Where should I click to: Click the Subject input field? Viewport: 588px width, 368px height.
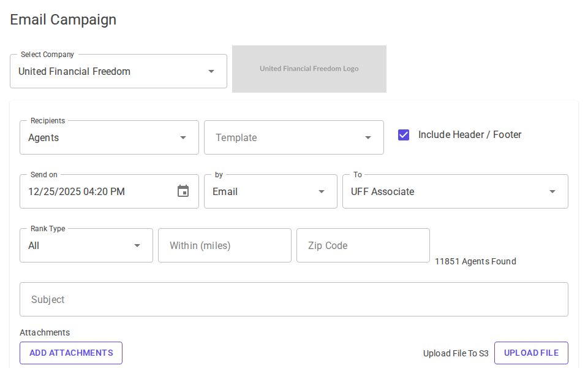[294, 299]
